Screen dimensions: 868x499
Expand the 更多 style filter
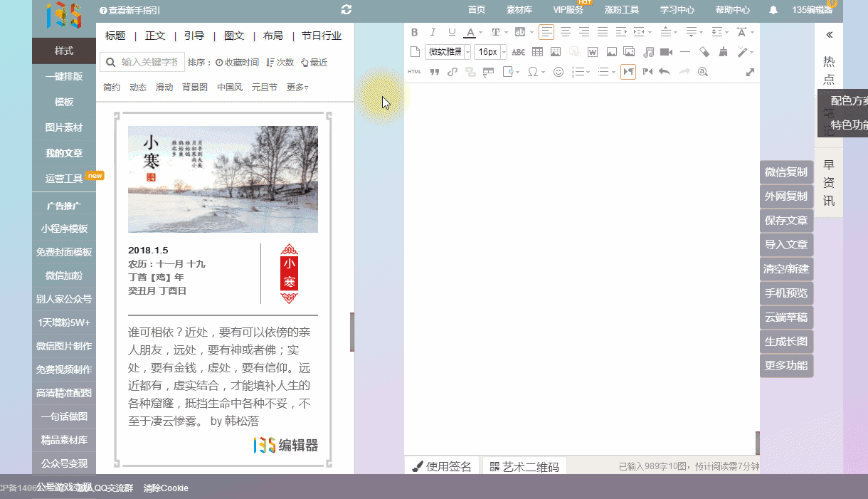point(297,88)
